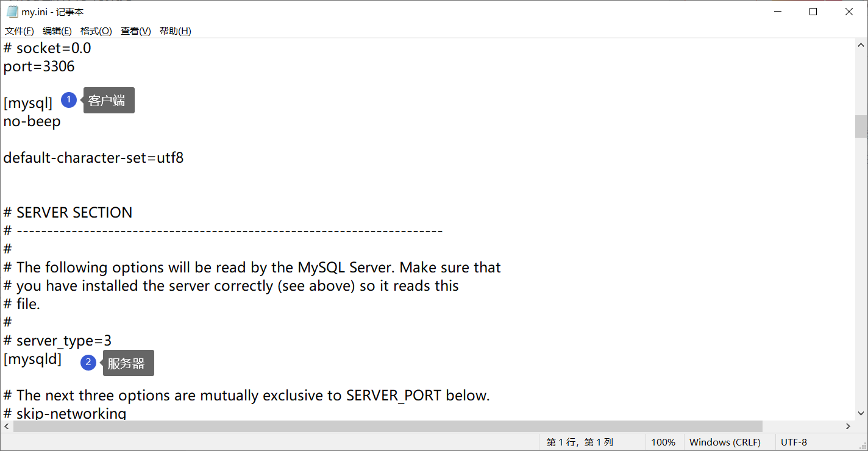The width and height of the screenshot is (868, 451).
Task: Open the 查看(V) menu
Action: click(x=136, y=31)
